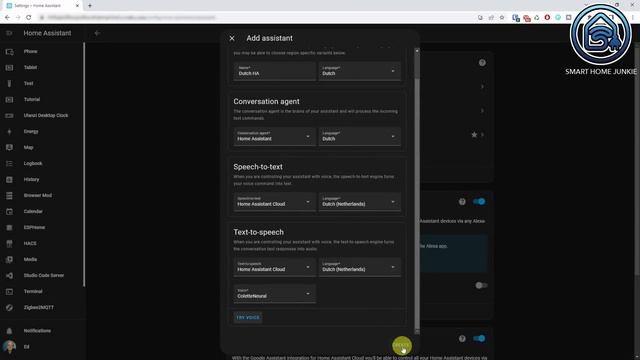Click the Logbook list icon
The height and width of the screenshot is (360, 640).
pos(9,164)
